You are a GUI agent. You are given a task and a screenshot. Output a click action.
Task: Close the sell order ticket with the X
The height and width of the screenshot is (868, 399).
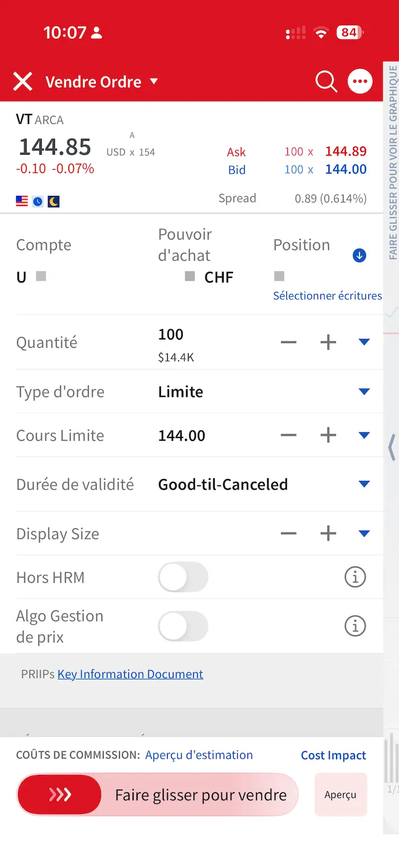23,82
